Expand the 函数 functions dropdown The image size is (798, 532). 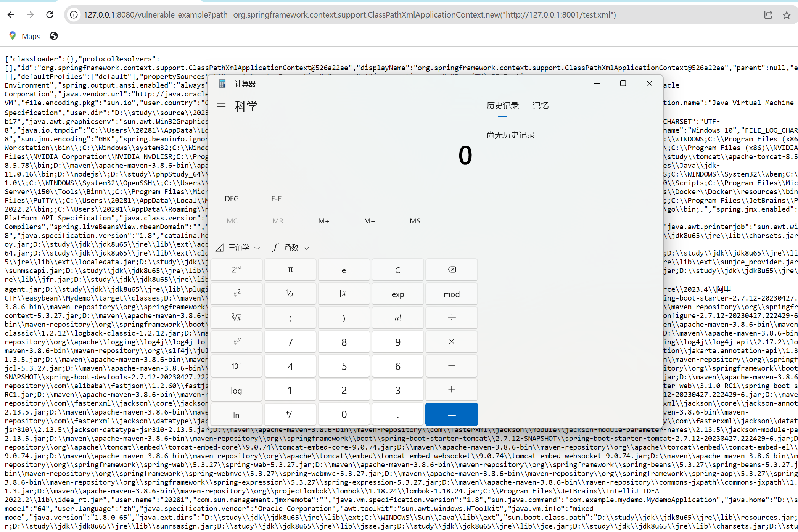pos(291,248)
